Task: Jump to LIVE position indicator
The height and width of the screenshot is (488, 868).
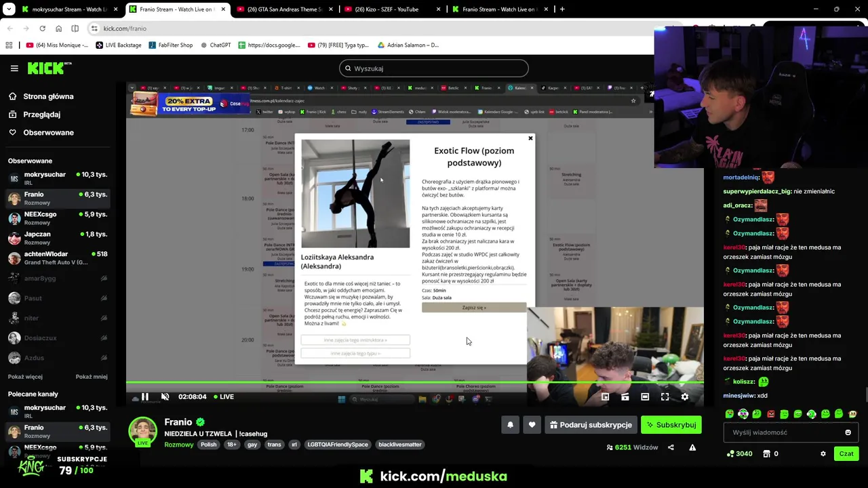Action: point(224,396)
